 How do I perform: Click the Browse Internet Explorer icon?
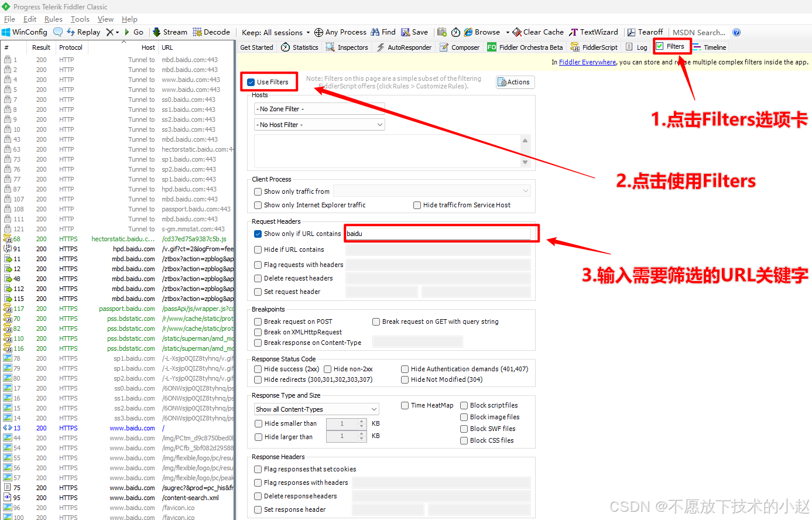(x=468, y=32)
